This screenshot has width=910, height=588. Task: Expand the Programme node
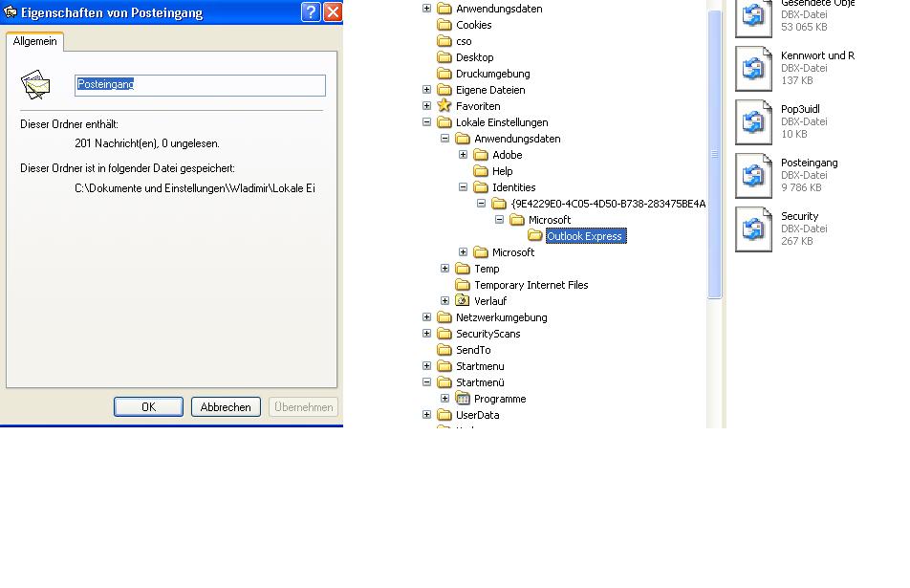pos(444,398)
